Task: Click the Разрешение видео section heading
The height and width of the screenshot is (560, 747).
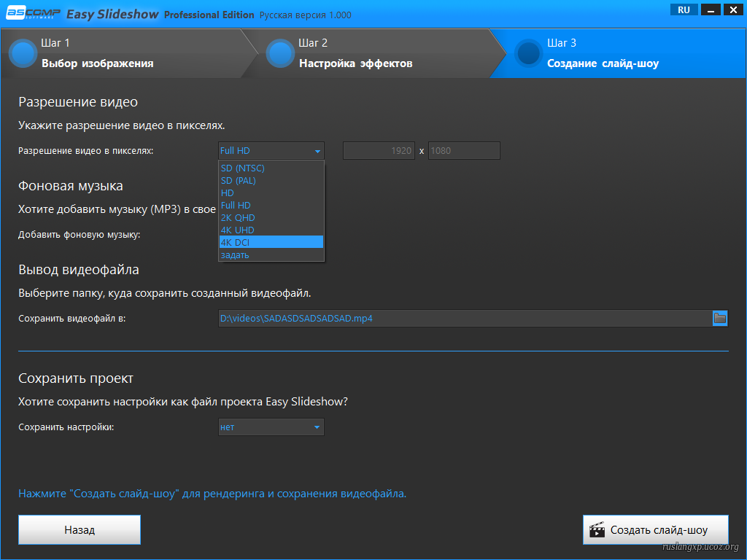Action: coord(78,102)
